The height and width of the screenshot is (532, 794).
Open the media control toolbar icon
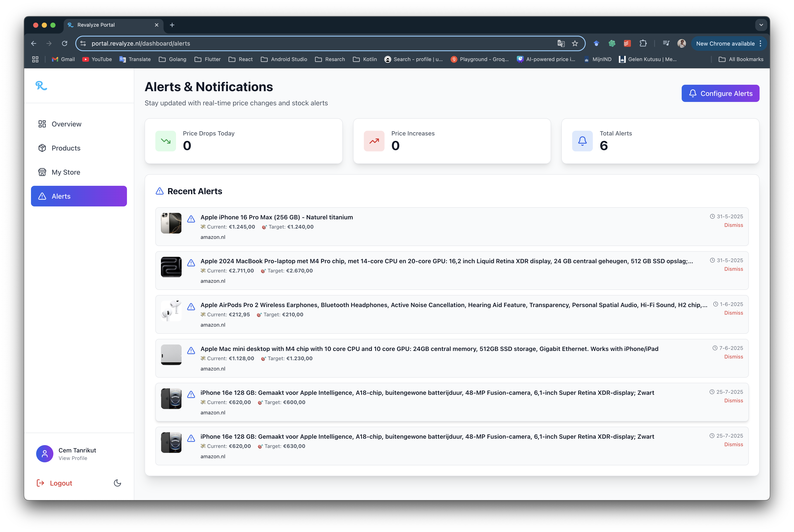tap(666, 43)
